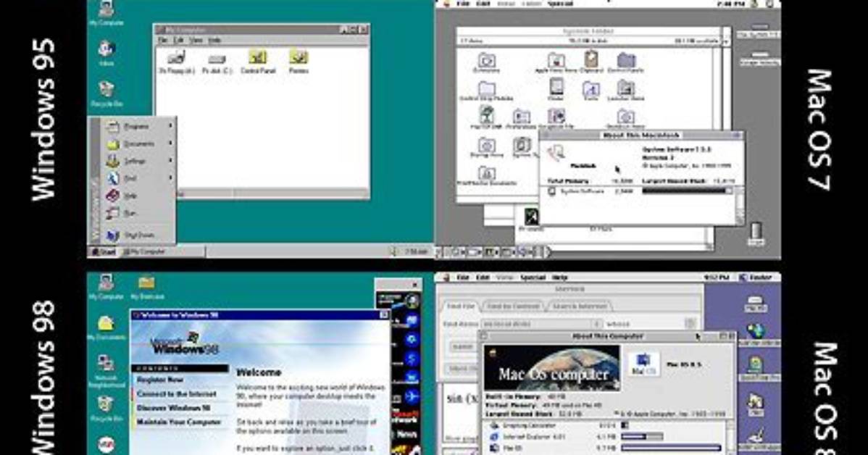Select My Computer taskbar button
Viewport: 868px width, 455px height.
click(x=163, y=252)
